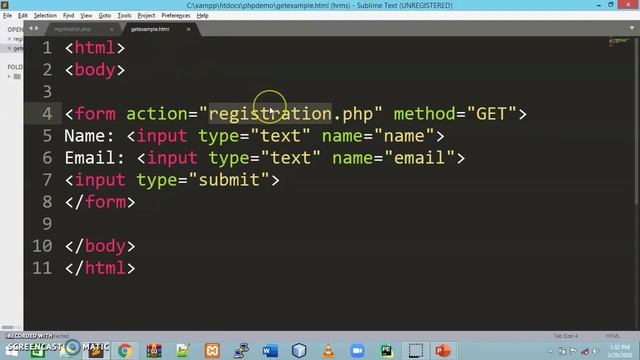This screenshot has width=640, height=360.
Task: Expand the folder in sidebar
Action: pyautogui.click(x=9, y=76)
